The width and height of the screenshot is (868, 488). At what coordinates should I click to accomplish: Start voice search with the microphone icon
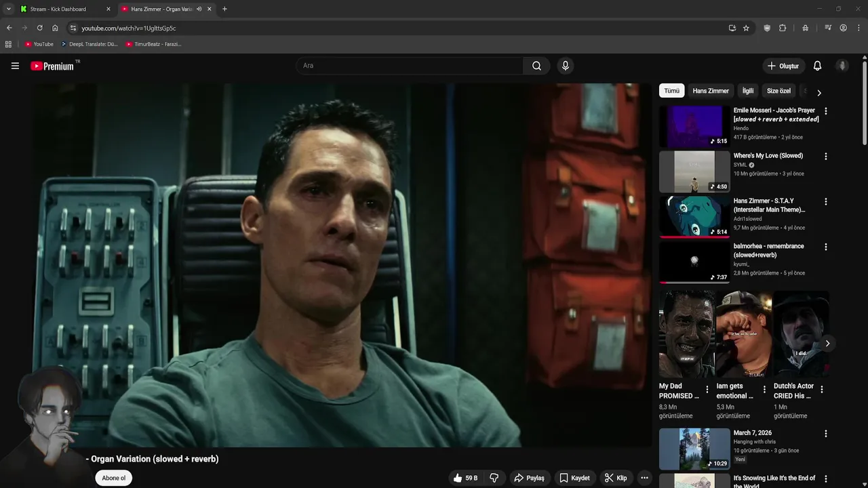coord(565,66)
